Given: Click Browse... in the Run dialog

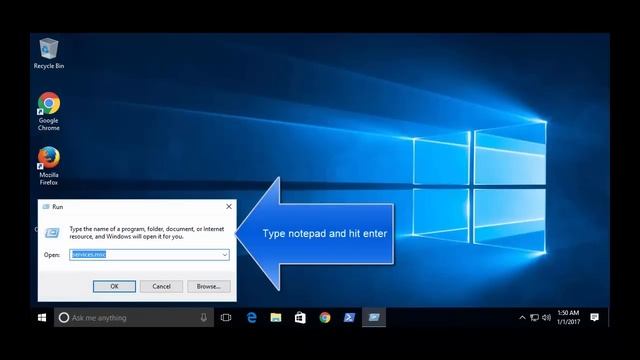Looking at the screenshot, I should point(209,287).
